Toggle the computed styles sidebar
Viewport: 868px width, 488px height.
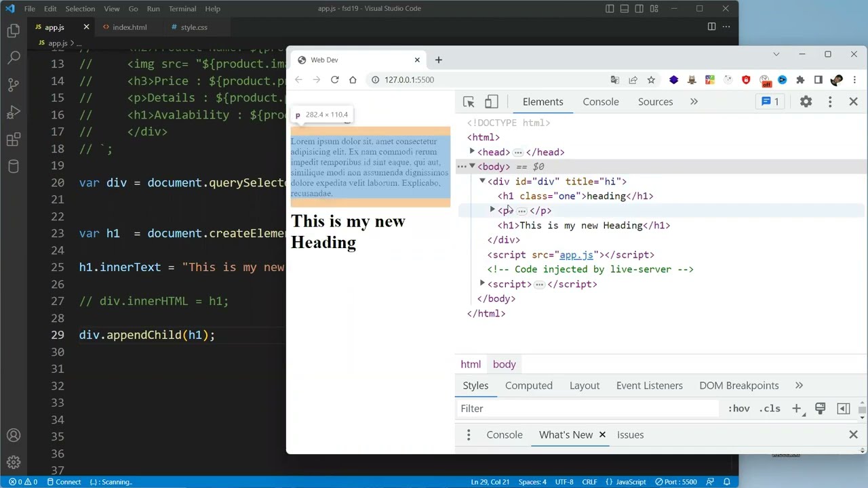coord(844,409)
